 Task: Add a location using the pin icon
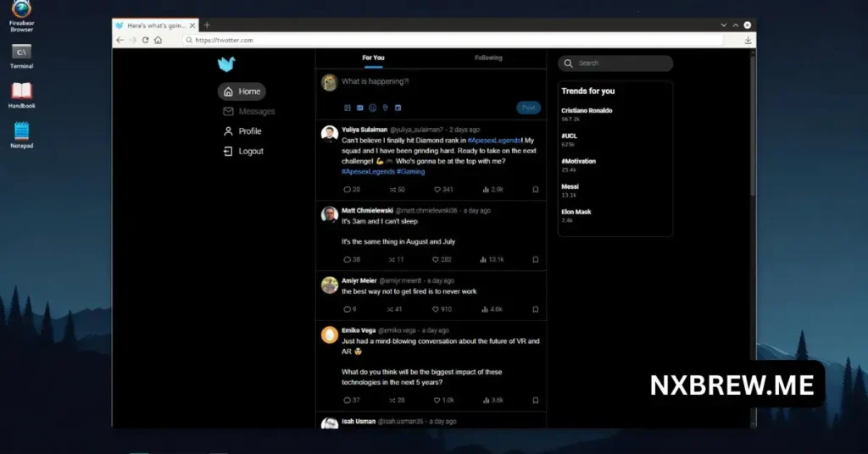385,108
